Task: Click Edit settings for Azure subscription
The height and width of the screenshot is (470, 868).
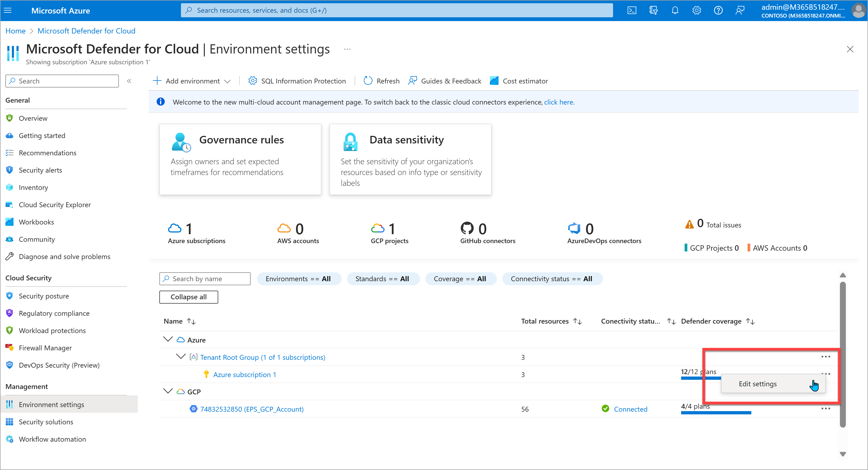Action: [x=758, y=383]
